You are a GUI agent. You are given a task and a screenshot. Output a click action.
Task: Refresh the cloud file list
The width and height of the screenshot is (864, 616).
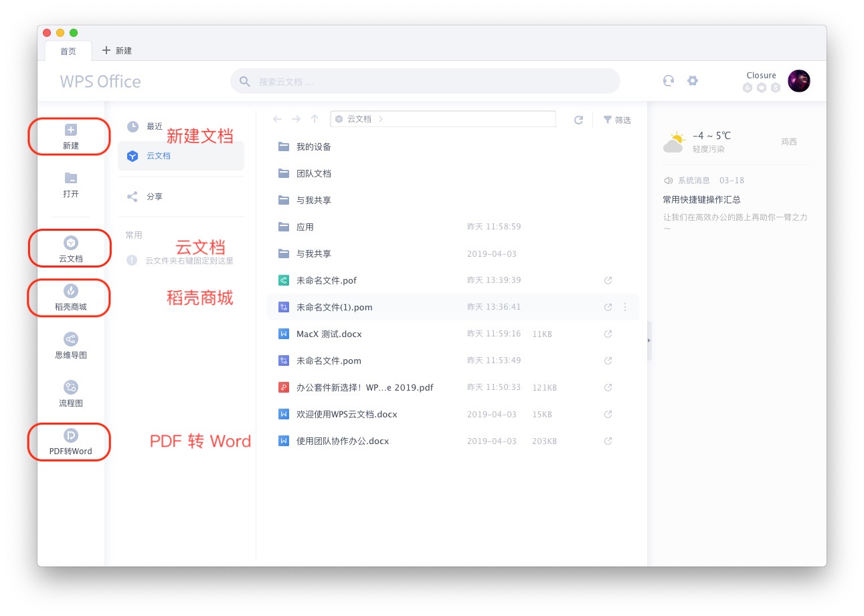(x=578, y=119)
